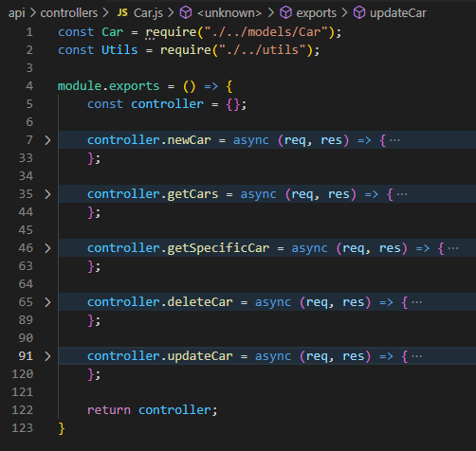Click the JS file icon in breadcrumb
The image size is (476, 451).
point(122,12)
